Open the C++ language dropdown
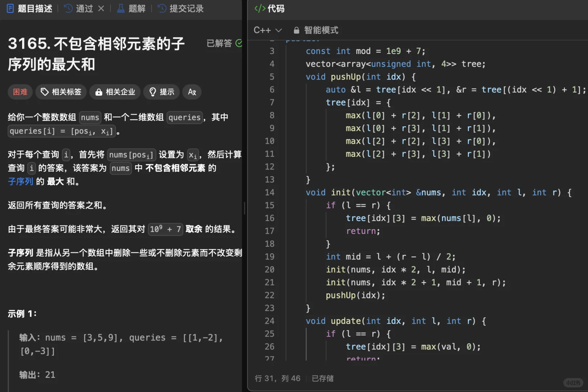Viewport: 588px width, 392px height. coord(268,30)
